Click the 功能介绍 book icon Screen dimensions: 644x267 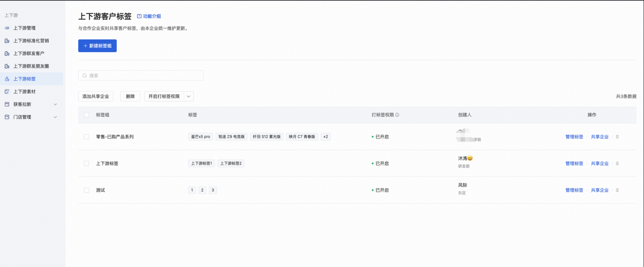click(139, 16)
